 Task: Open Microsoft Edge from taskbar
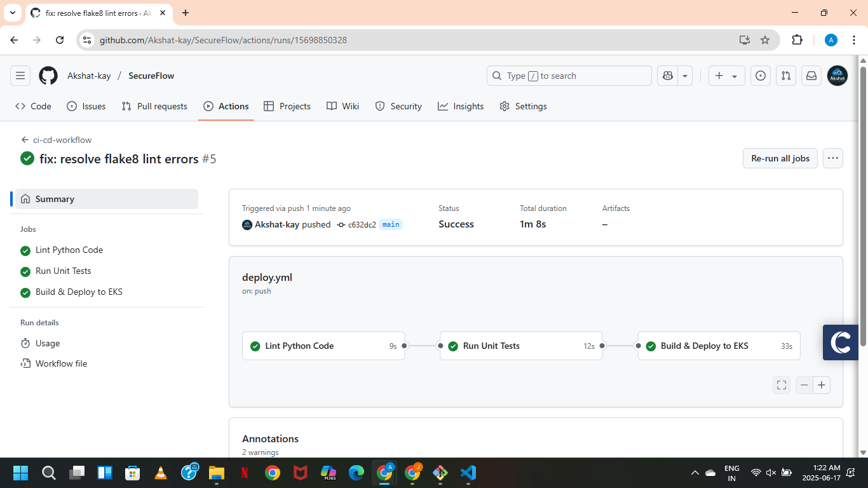(356, 473)
